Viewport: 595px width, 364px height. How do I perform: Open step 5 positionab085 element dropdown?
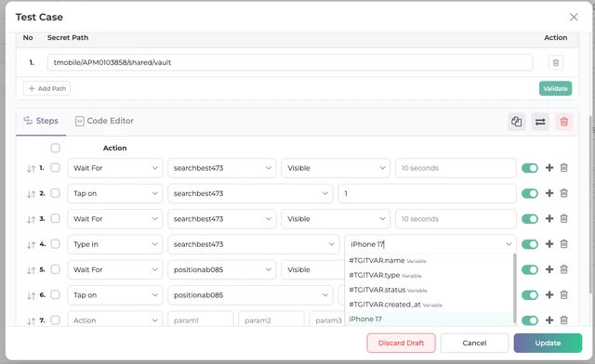click(x=221, y=269)
